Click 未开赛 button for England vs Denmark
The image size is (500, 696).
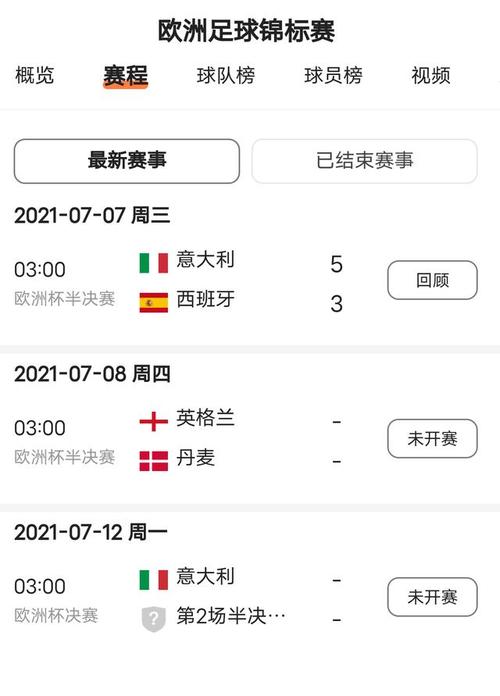tap(433, 439)
